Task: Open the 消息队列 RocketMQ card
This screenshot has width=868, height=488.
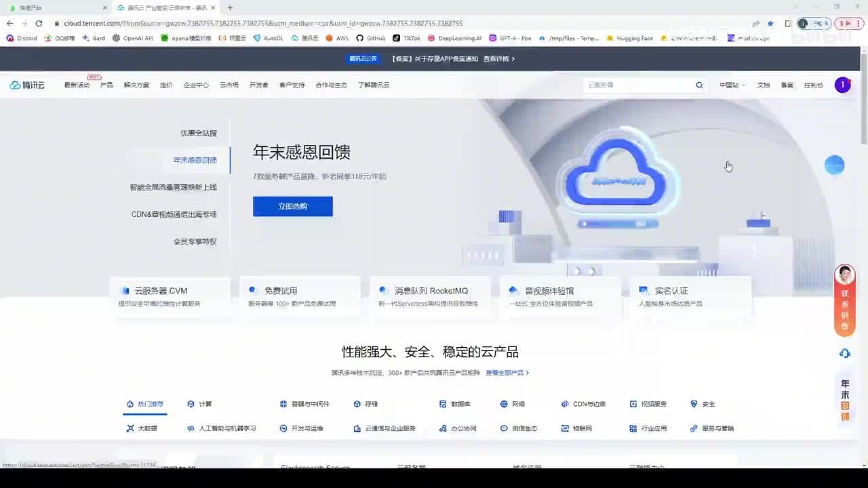Action: pos(431,296)
